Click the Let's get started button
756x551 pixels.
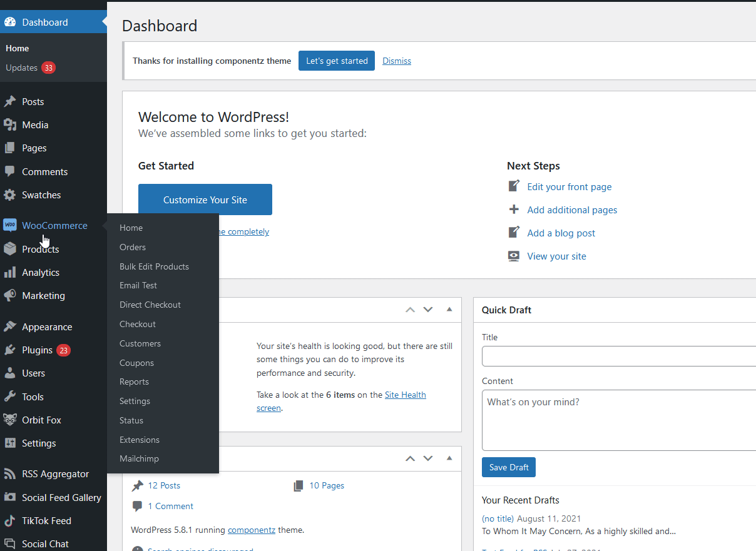tap(336, 61)
